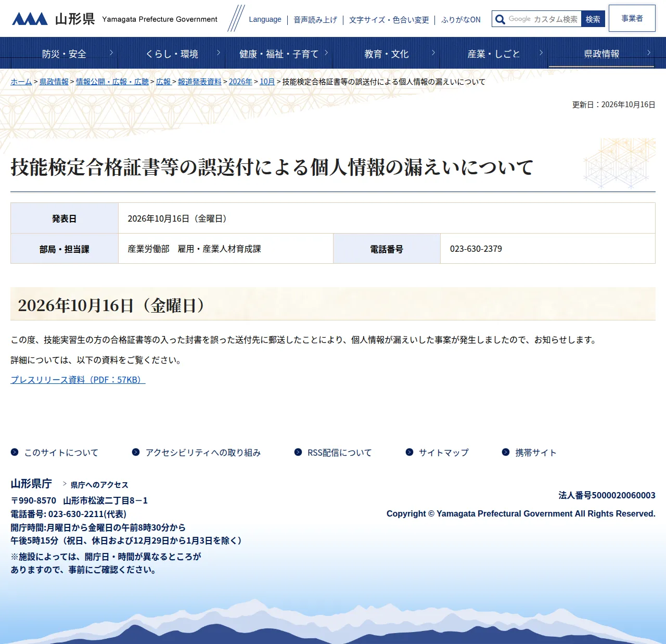Image resolution: width=666 pixels, height=644 pixels.
Task: Open the 10月 breadcrumb link
Action: [267, 82]
